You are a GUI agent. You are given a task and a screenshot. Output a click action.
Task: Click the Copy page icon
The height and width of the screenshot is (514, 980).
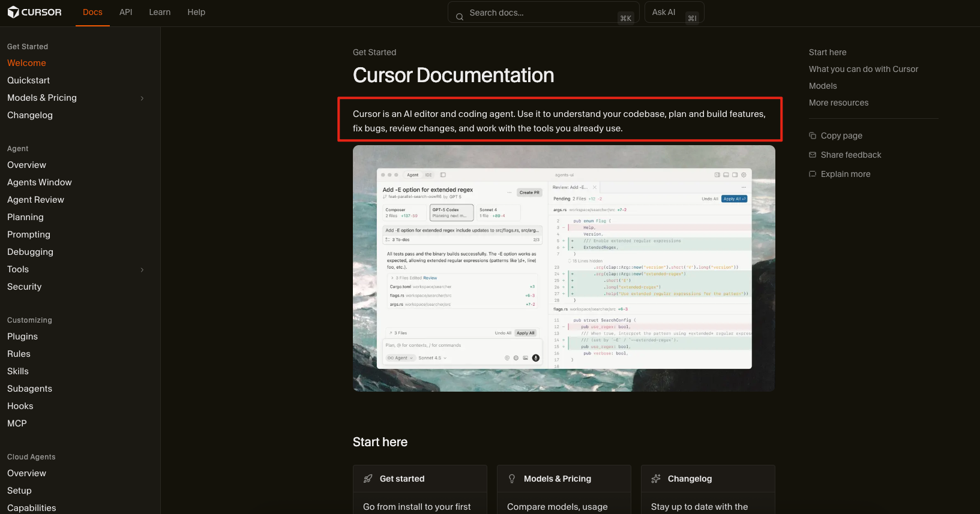[813, 136]
